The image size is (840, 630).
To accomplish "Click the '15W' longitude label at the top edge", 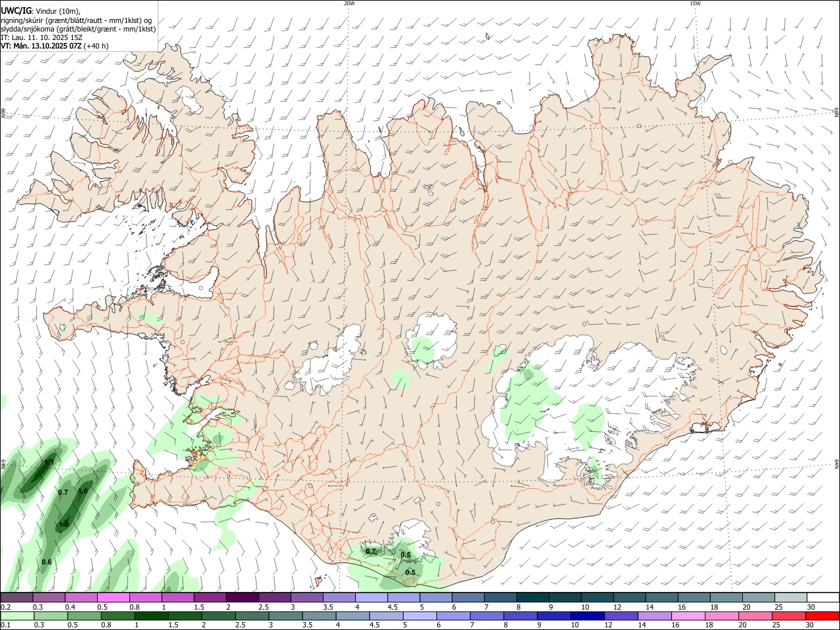I will 695,3.
